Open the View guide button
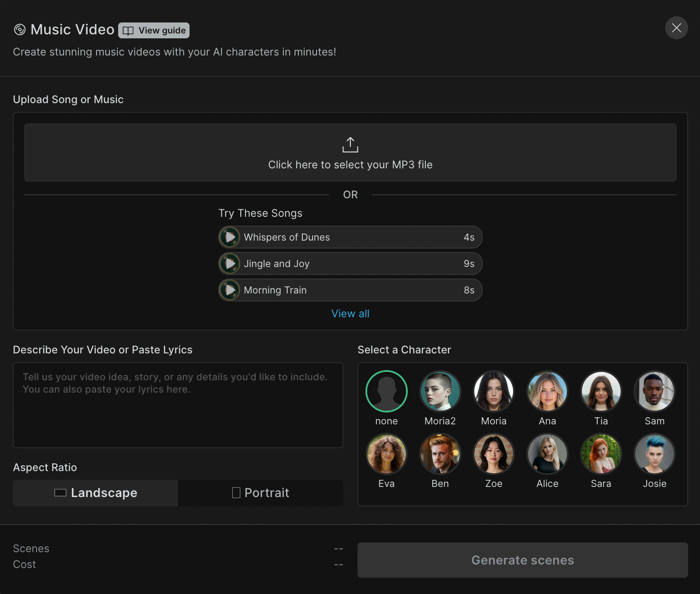The image size is (700, 594). click(154, 30)
